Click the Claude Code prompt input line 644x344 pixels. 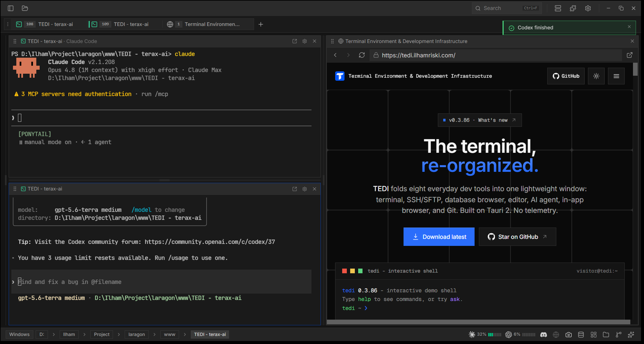(161, 118)
